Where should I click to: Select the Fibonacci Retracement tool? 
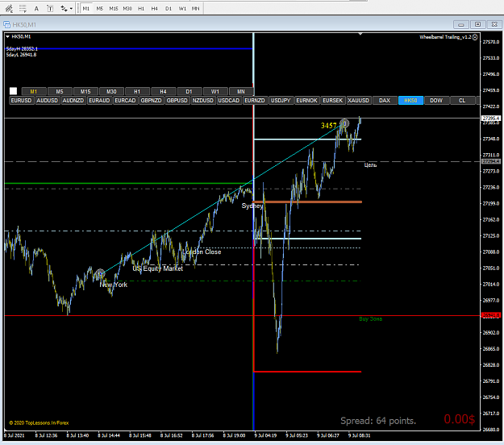click(x=23, y=8)
